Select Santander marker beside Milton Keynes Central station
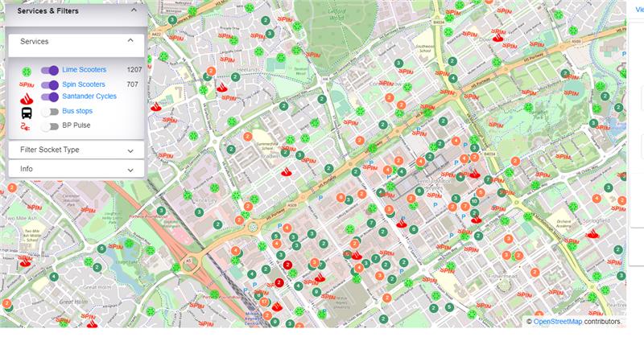This screenshot has width=644, height=337. tap(277, 306)
